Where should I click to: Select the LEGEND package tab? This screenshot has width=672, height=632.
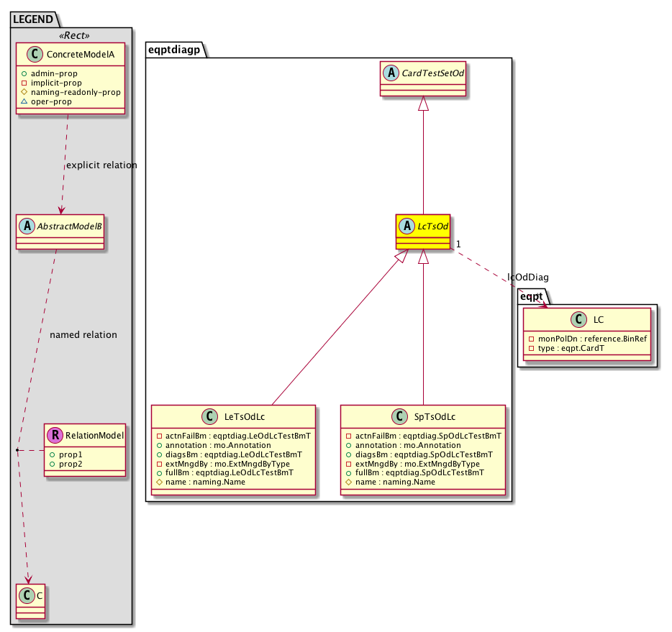32,19
